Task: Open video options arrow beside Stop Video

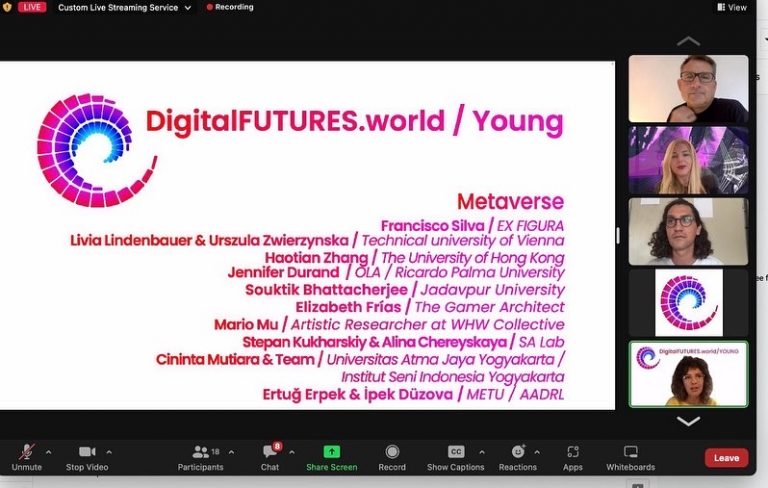Action: coord(109,452)
